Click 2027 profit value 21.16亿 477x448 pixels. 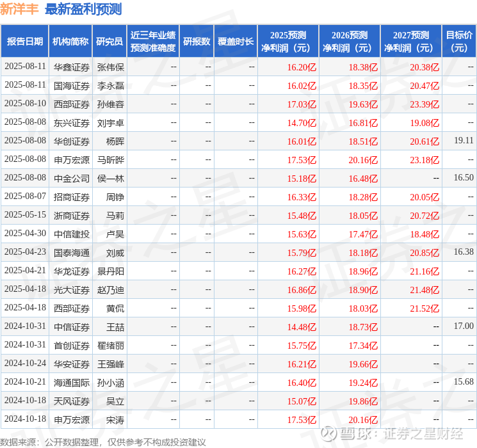click(424, 271)
